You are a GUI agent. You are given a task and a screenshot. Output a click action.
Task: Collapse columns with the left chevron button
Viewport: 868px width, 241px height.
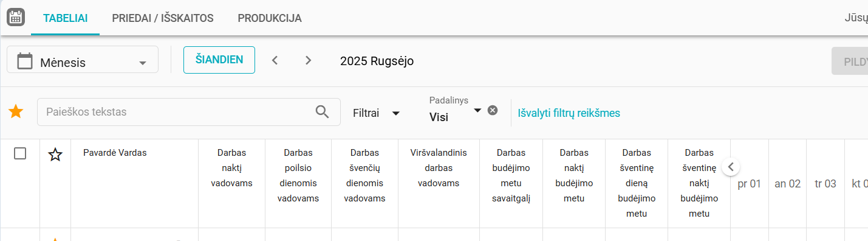[x=731, y=166]
